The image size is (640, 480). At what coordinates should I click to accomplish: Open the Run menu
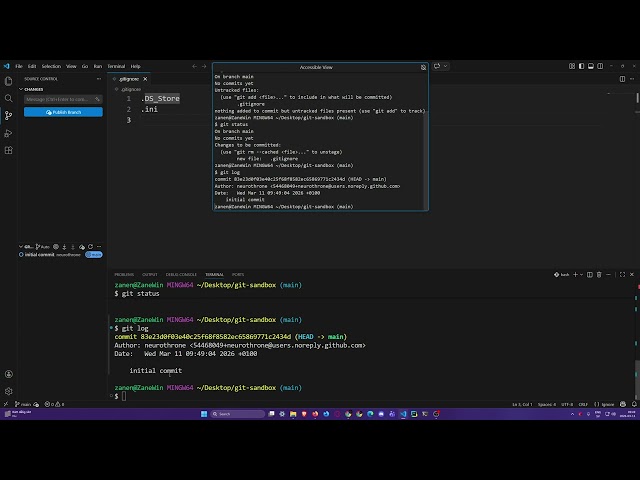(98, 66)
